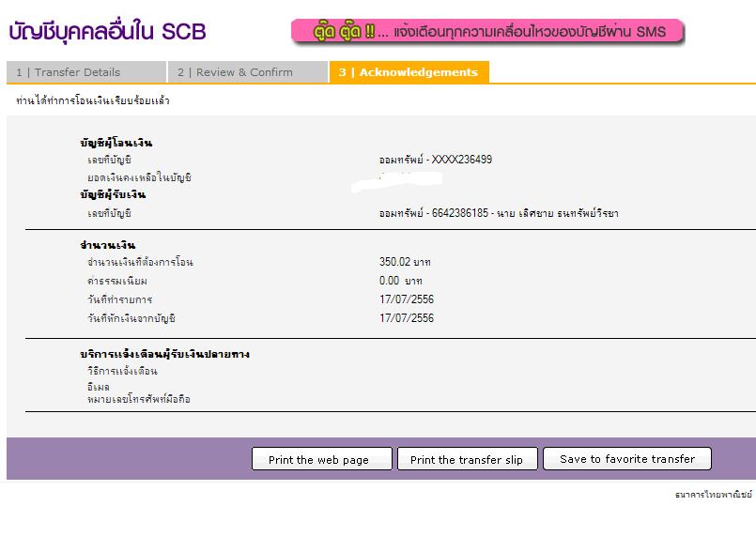Open the pink SMS alert banner
Screen dimensions: 756x552
487,32
